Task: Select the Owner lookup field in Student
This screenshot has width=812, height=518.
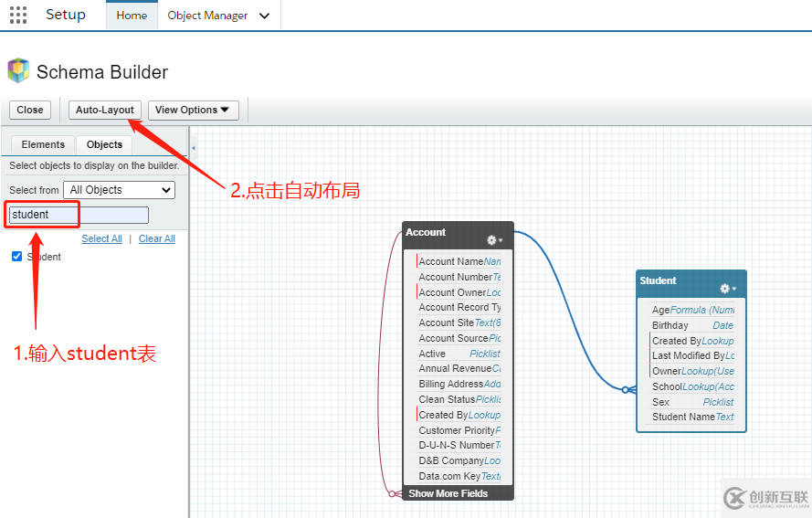Action: [x=692, y=371]
